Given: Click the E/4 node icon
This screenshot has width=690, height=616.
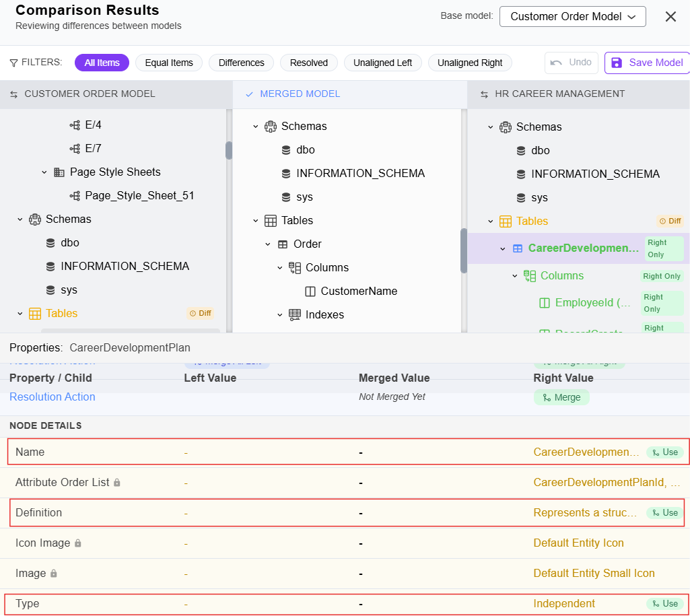Looking at the screenshot, I should [x=75, y=125].
